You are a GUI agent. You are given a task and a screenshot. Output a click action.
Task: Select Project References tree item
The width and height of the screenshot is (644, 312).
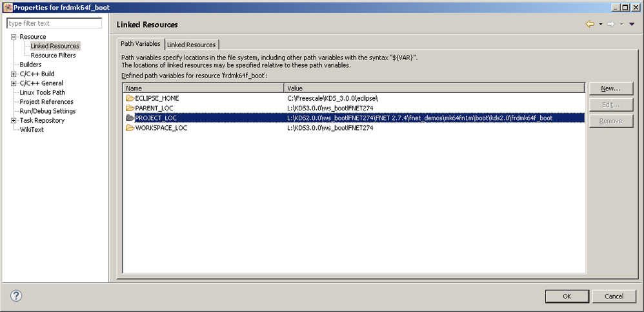(46, 101)
